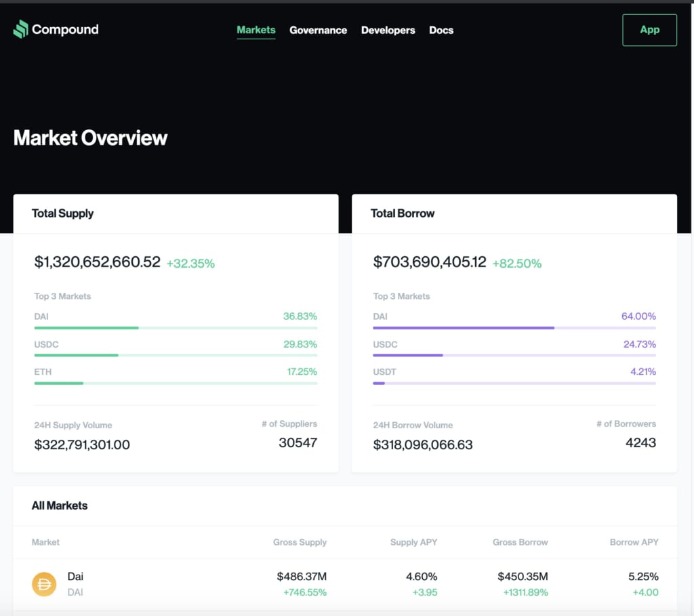Click the 36.83% DAI supply share
This screenshot has width=694, height=616.
pos(300,316)
